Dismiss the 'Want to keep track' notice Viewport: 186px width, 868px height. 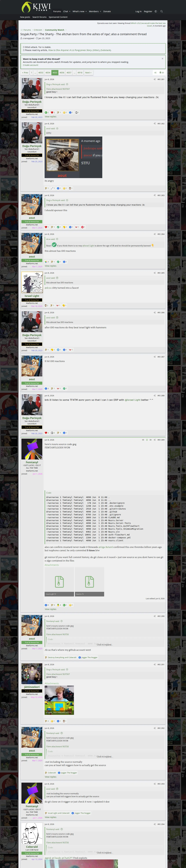(x=162, y=59)
